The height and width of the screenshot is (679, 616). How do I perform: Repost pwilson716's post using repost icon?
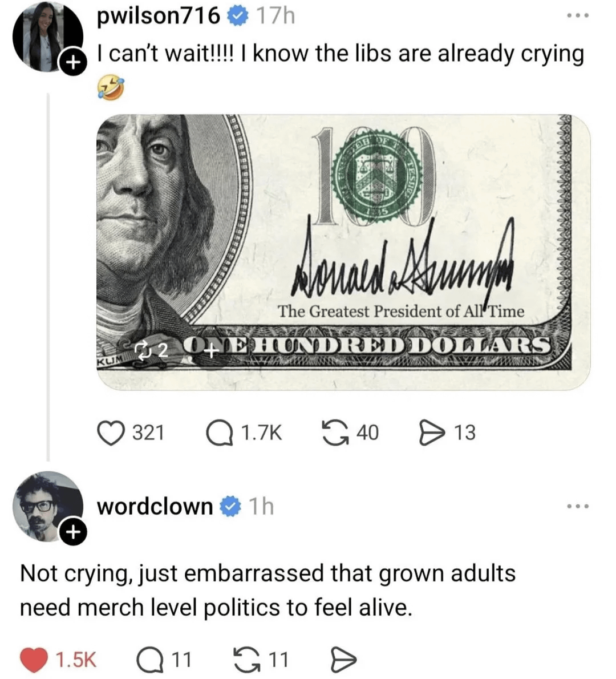[x=335, y=433]
